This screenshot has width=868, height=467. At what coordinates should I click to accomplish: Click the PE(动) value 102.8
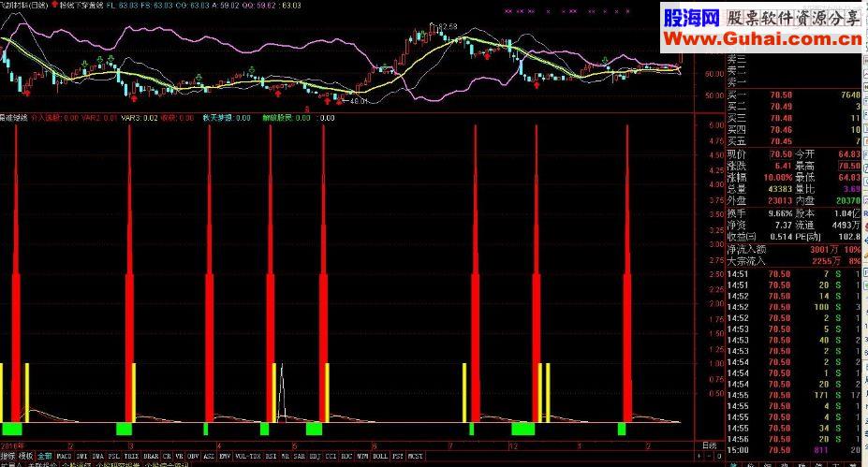click(x=850, y=237)
